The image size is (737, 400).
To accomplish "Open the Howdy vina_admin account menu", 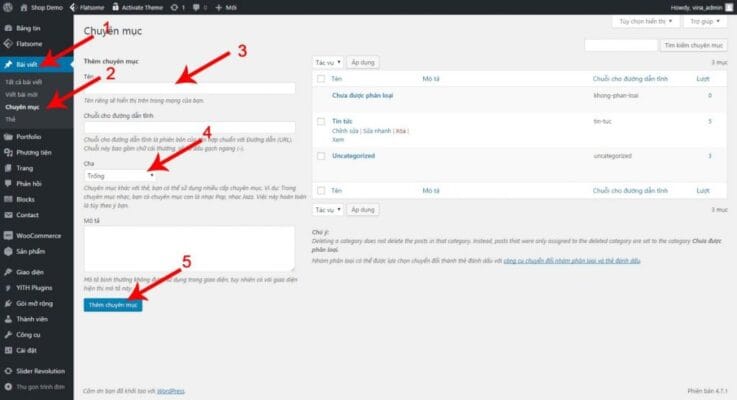I will [702, 8].
